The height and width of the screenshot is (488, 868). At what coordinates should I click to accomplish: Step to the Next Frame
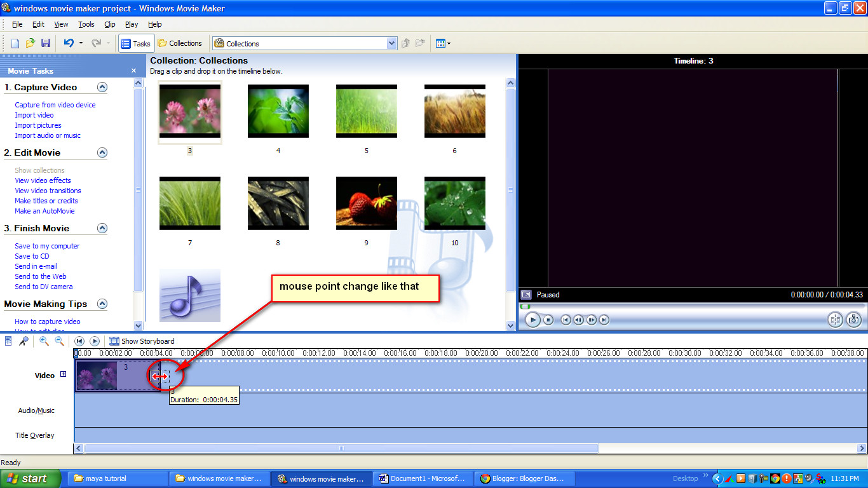592,320
